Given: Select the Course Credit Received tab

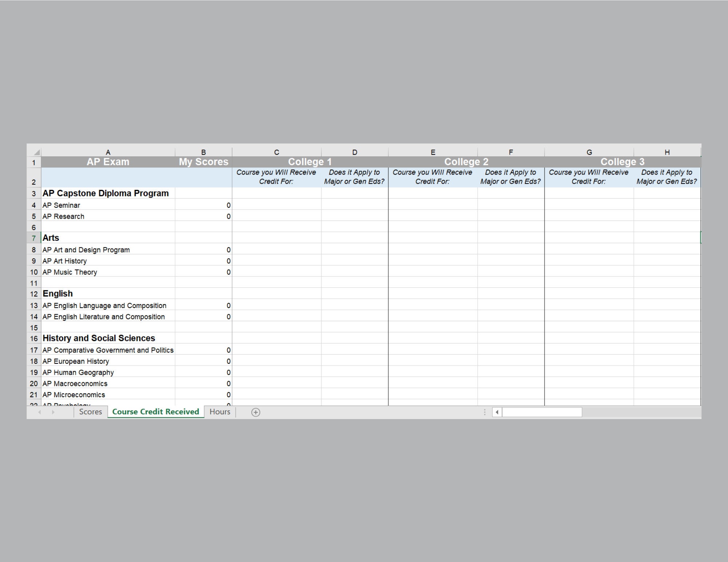Looking at the screenshot, I should [x=155, y=412].
